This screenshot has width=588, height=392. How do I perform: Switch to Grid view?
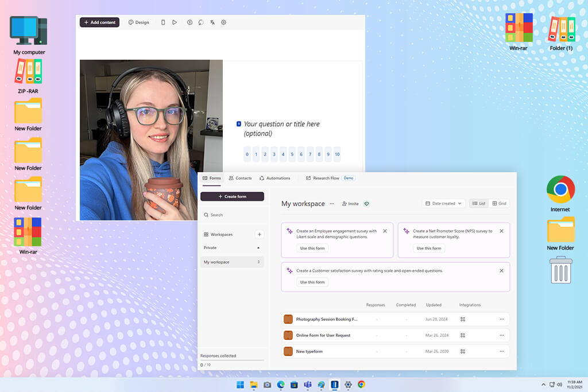point(499,204)
